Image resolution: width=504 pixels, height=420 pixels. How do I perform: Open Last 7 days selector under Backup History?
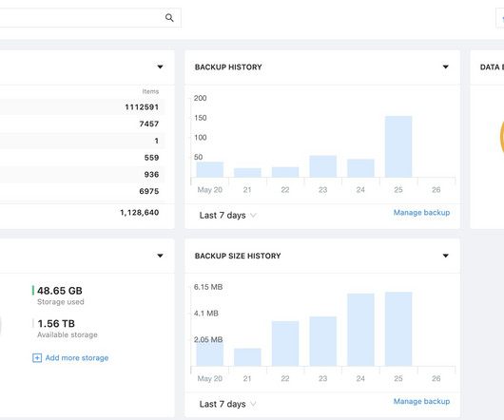227,215
